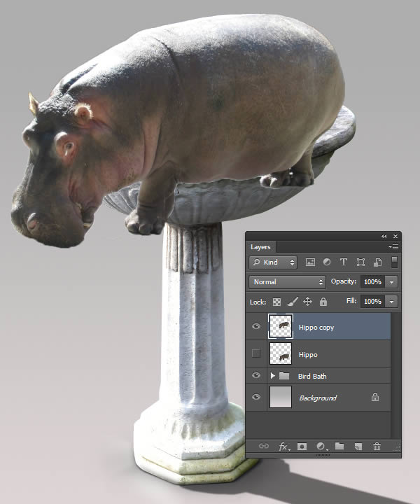Hide the Background layer
The height and width of the screenshot is (504, 420).
tap(256, 397)
